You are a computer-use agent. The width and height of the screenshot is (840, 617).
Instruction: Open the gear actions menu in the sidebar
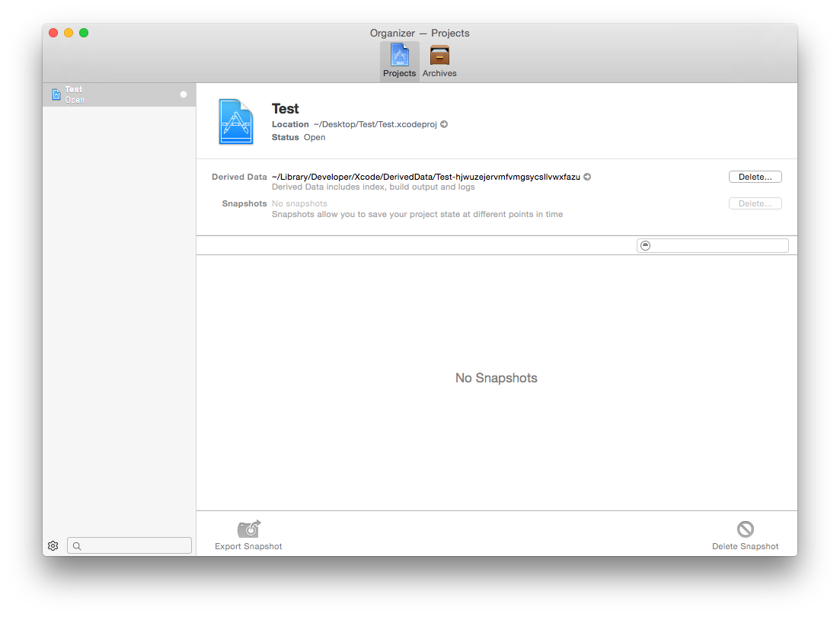pyautogui.click(x=53, y=545)
